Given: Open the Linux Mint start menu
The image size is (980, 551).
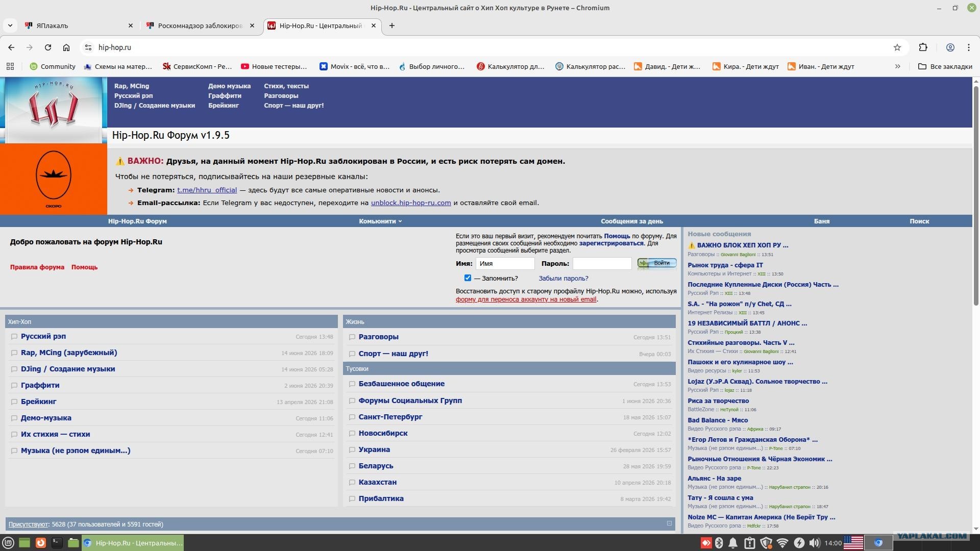Looking at the screenshot, I should click(x=8, y=543).
